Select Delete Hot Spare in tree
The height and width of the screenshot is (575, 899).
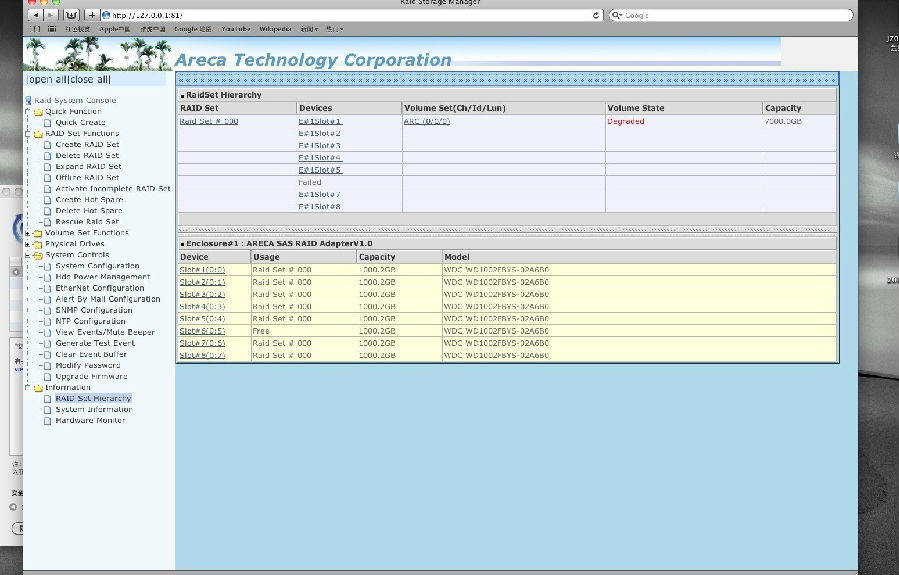tap(89, 211)
